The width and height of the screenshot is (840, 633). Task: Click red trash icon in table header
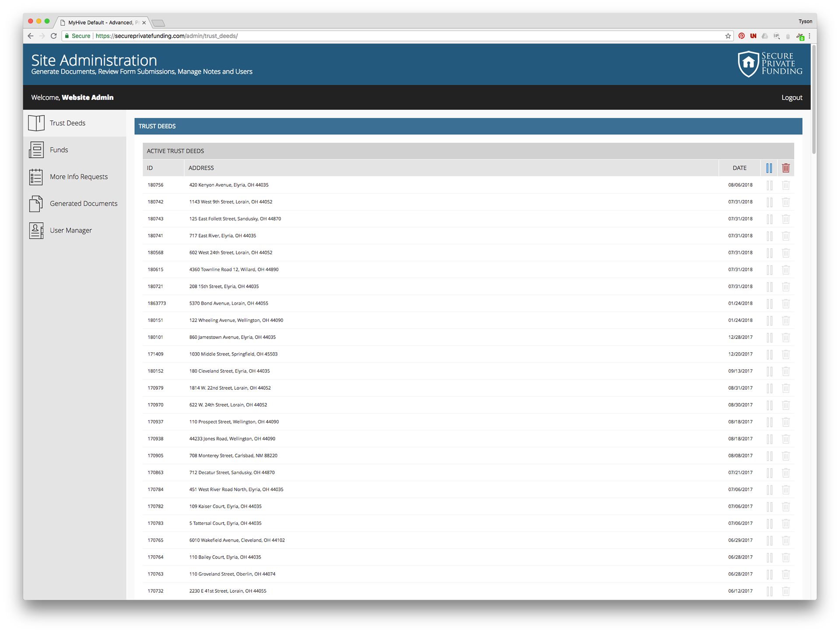pyautogui.click(x=786, y=168)
